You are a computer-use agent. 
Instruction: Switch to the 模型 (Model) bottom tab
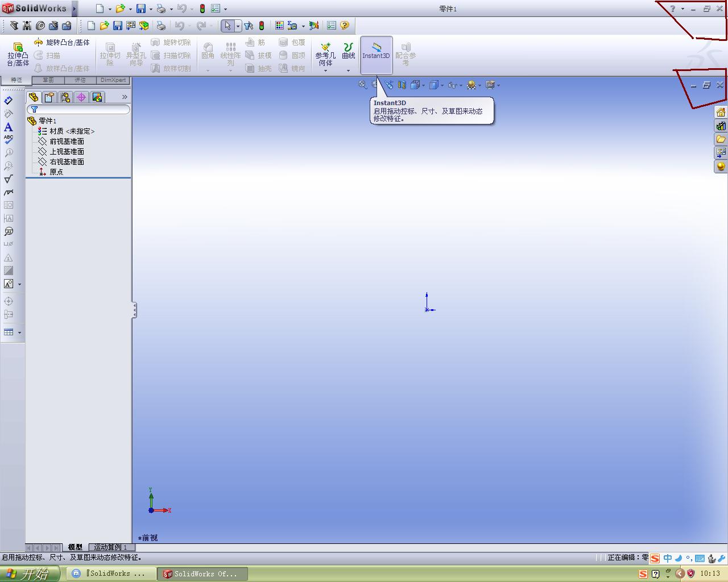[75, 547]
